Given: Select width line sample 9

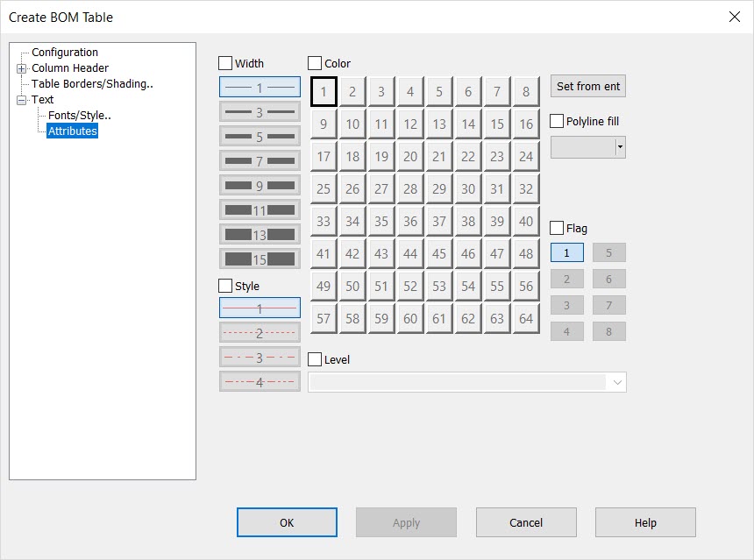Looking at the screenshot, I should (260, 185).
